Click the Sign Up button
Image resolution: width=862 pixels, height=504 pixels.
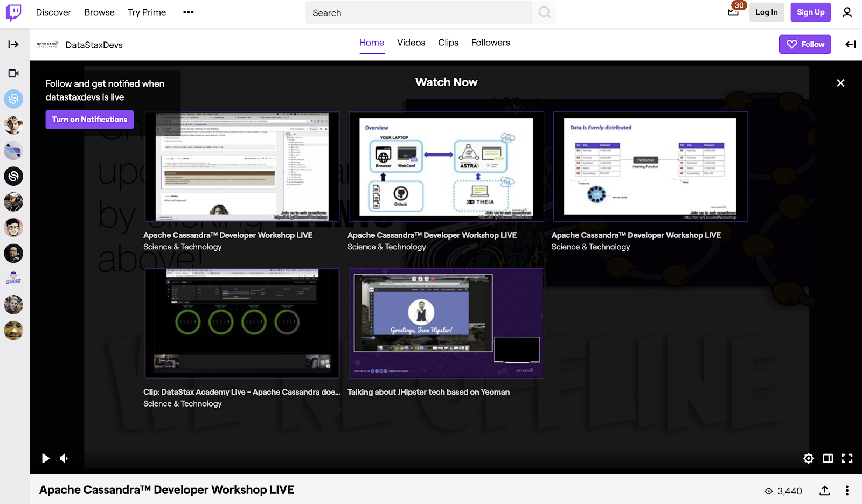tap(811, 12)
